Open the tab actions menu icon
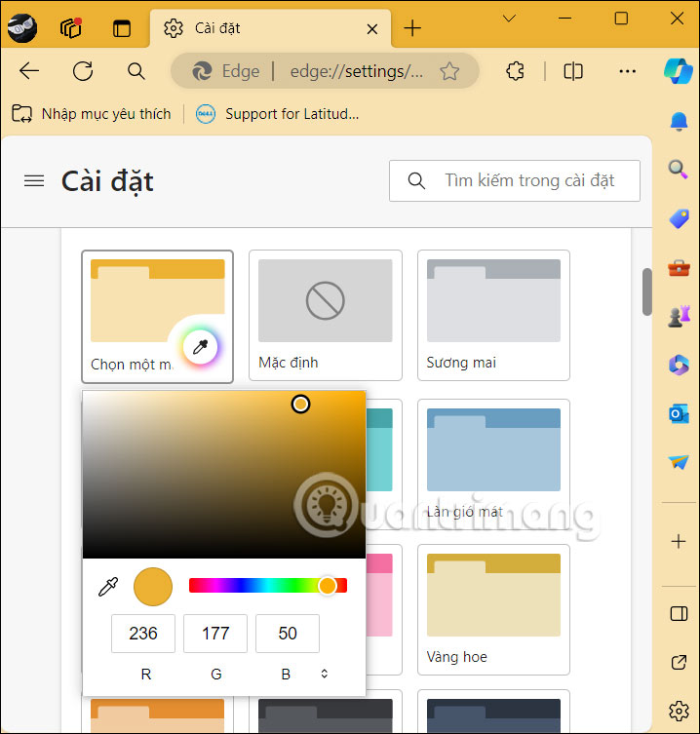Image resolution: width=700 pixels, height=734 pixels. point(122,28)
